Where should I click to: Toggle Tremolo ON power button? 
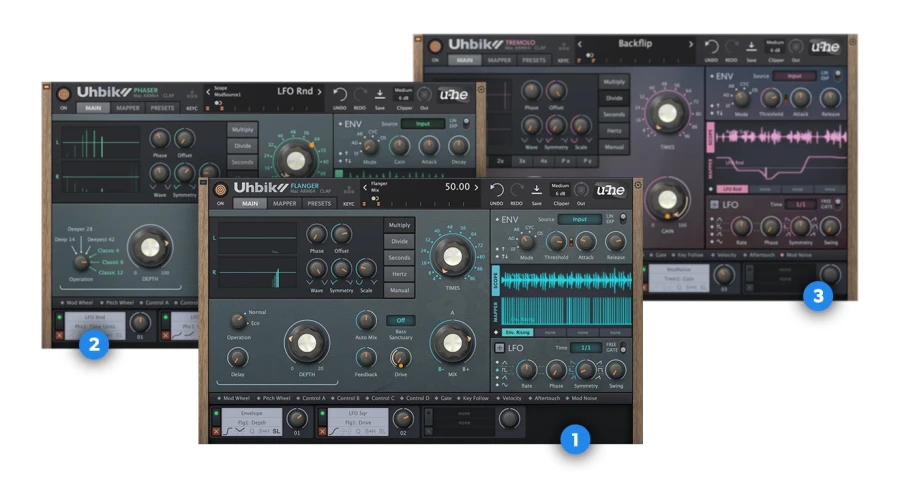click(435, 46)
